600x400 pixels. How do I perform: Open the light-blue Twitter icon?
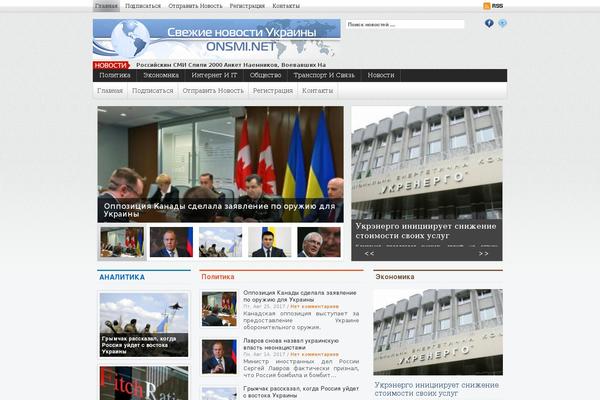(x=502, y=23)
